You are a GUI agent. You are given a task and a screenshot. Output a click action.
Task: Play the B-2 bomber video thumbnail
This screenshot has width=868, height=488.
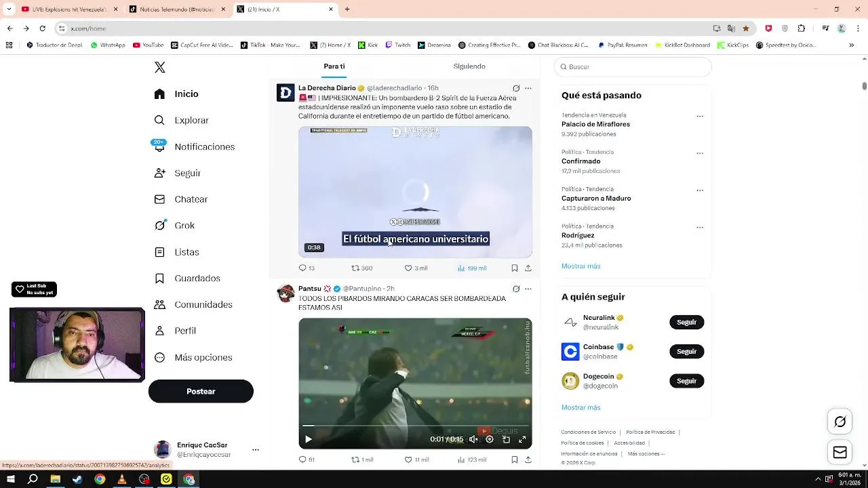click(x=415, y=192)
